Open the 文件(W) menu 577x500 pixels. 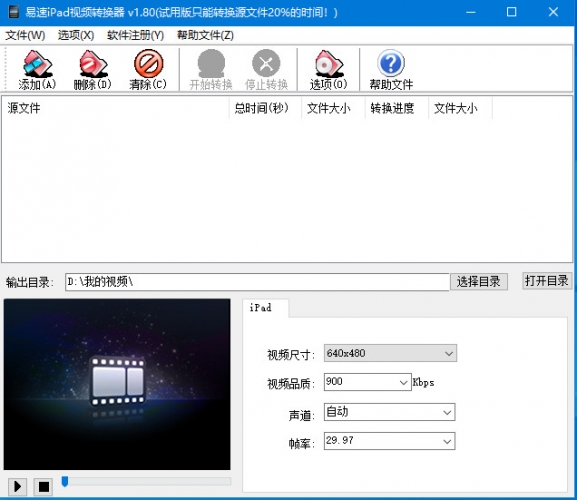[25, 35]
